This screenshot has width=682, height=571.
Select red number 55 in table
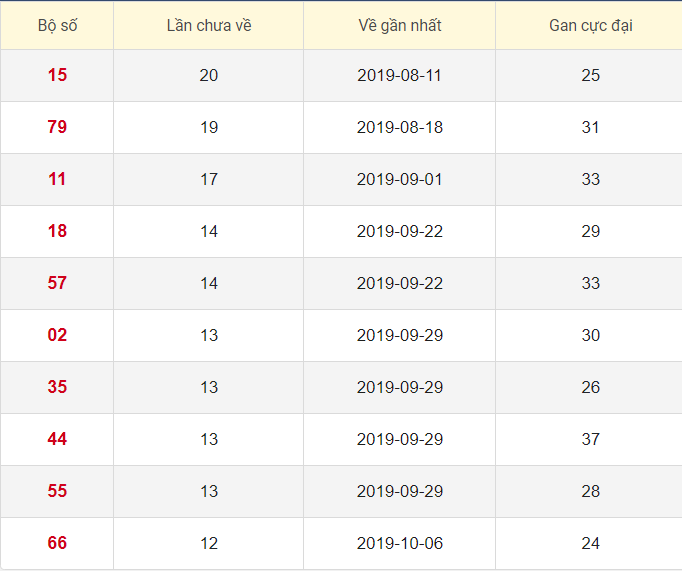(x=57, y=491)
